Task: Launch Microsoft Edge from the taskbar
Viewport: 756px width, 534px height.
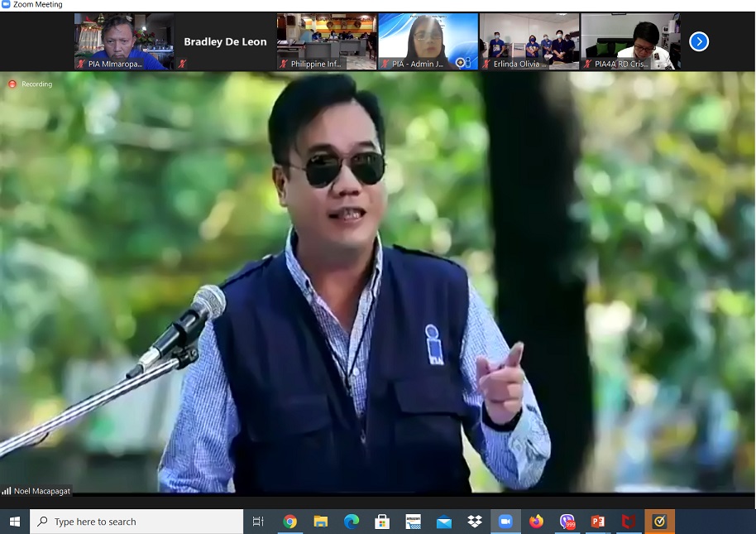Action: 352,522
